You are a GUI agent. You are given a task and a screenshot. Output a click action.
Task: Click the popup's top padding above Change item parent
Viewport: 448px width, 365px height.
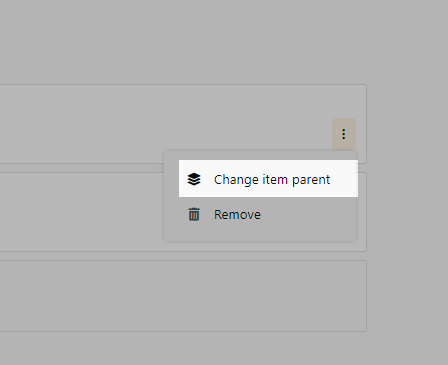(260, 155)
